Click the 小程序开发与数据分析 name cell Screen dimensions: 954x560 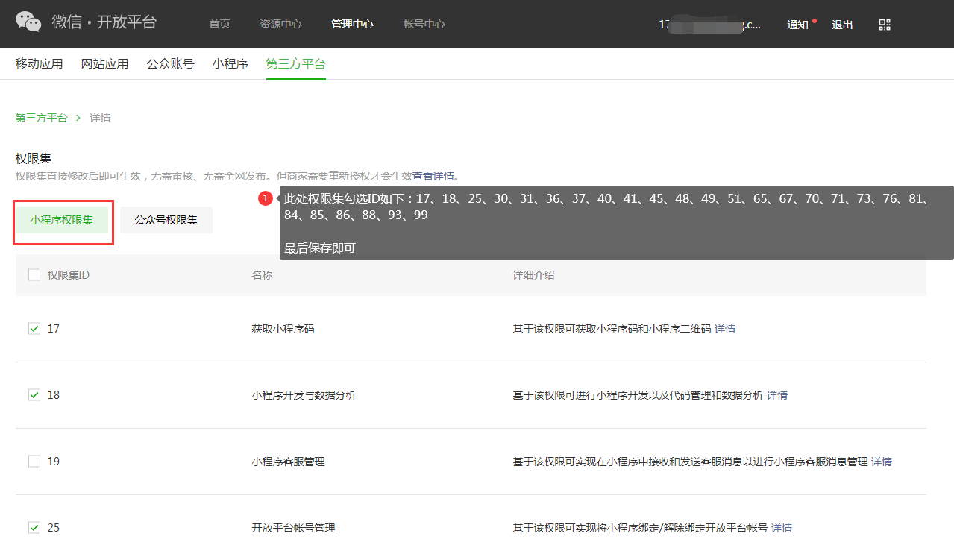pos(304,395)
